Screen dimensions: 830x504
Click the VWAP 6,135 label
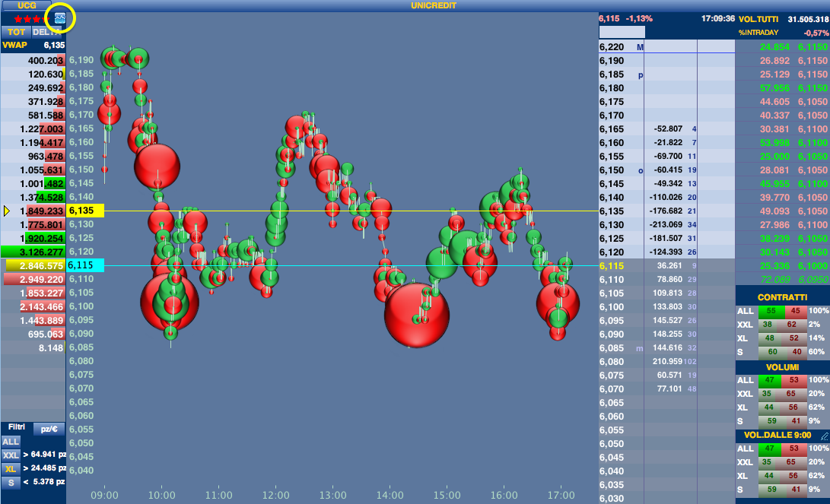[x=33, y=46]
